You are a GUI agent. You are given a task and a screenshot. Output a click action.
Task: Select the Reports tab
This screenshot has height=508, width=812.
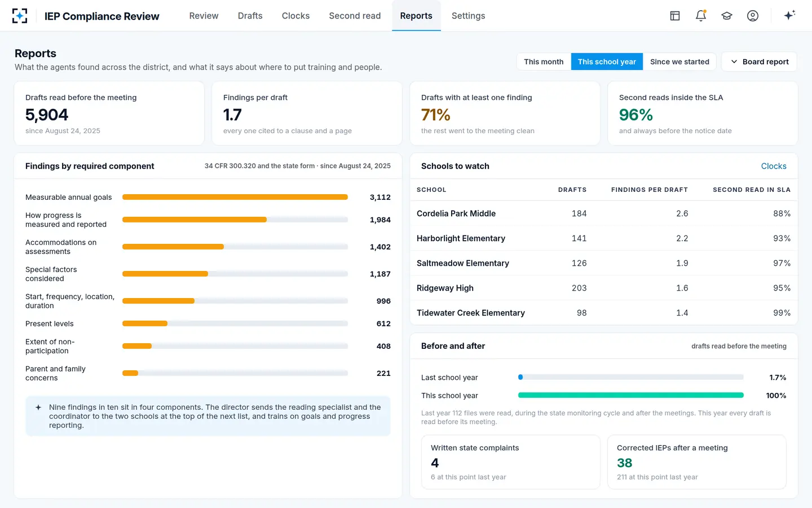[x=416, y=16]
